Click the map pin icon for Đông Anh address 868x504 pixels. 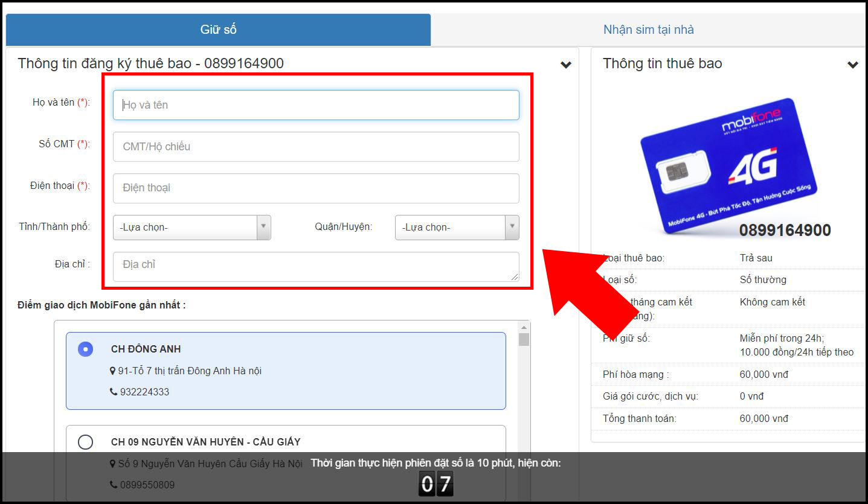click(113, 371)
